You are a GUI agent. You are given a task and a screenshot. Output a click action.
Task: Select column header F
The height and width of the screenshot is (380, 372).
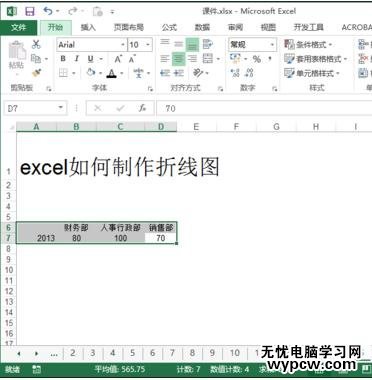[x=236, y=127]
